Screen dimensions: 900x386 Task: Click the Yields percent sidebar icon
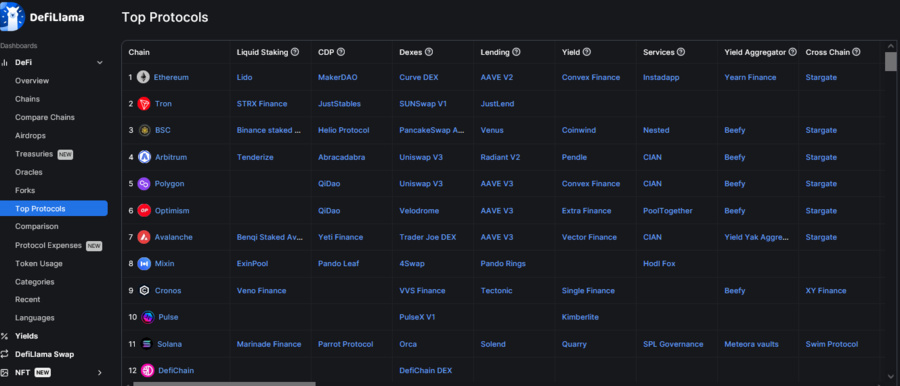[x=5, y=336]
